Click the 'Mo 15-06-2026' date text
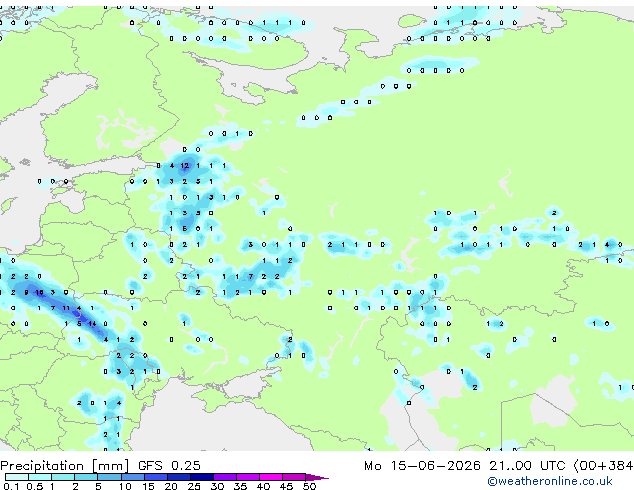634x490 pixels. pyautogui.click(x=422, y=466)
